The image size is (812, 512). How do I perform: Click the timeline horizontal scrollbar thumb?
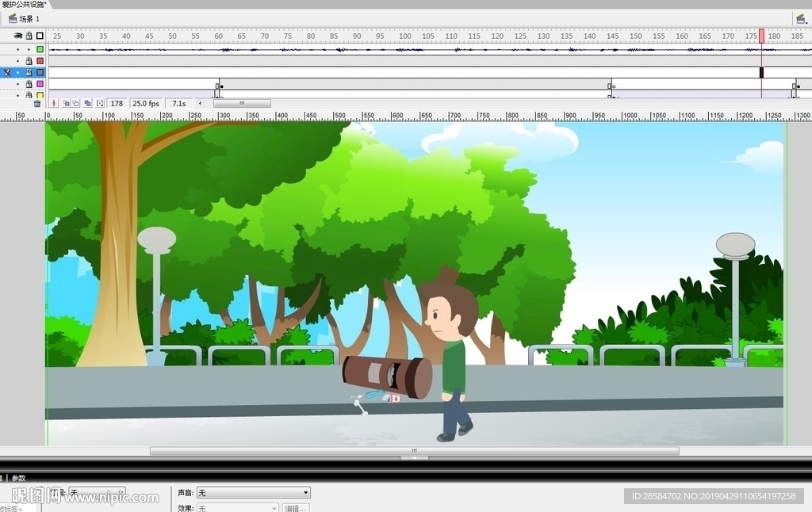click(x=242, y=104)
